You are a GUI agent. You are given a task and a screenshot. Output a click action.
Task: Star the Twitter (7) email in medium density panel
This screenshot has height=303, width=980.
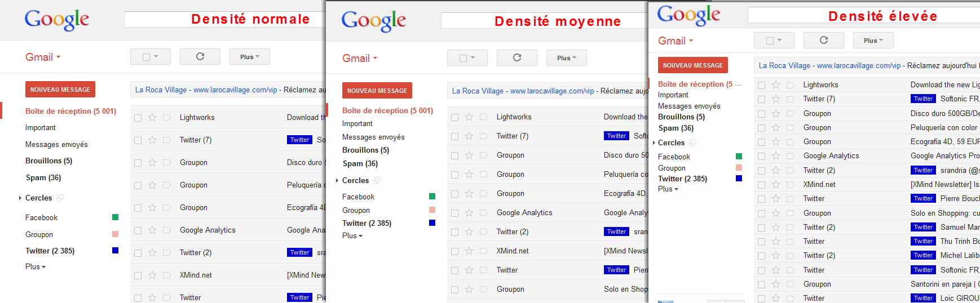tap(469, 136)
